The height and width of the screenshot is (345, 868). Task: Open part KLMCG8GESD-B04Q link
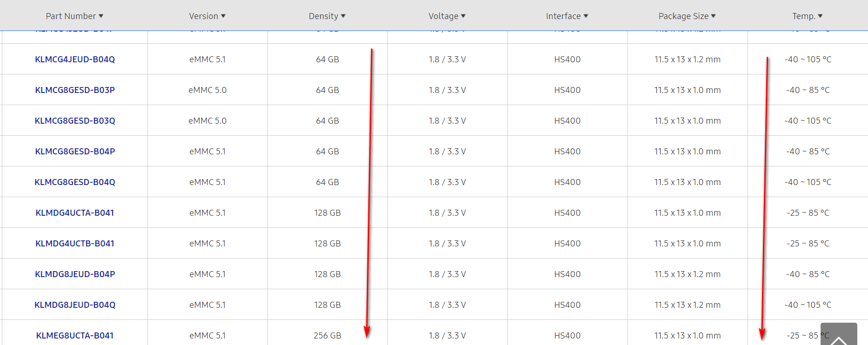coord(75,182)
